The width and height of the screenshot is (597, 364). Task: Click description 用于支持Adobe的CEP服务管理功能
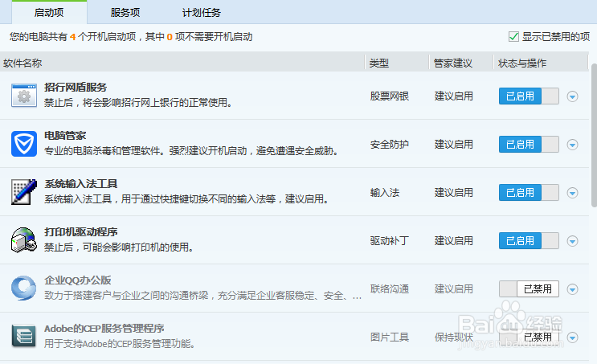click(x=120, y=344)
